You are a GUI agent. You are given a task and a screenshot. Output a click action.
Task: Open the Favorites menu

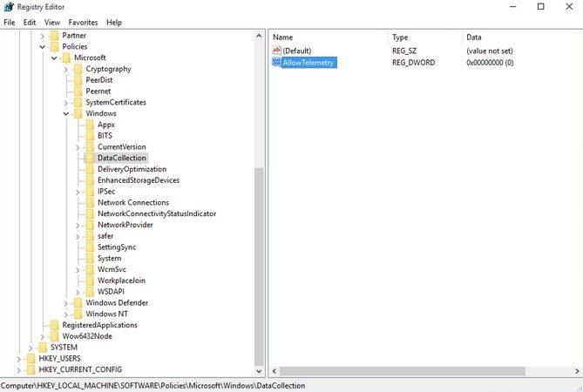click(x=83, y=23)
